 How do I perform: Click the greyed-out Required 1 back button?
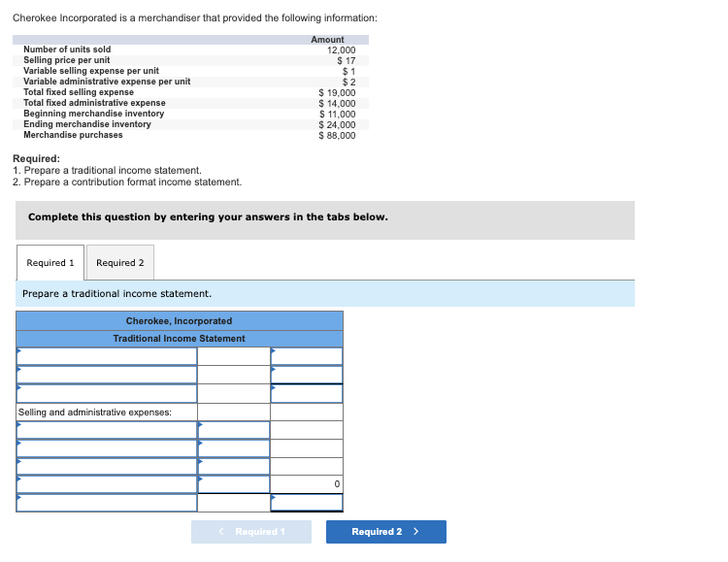click(251, 531)
